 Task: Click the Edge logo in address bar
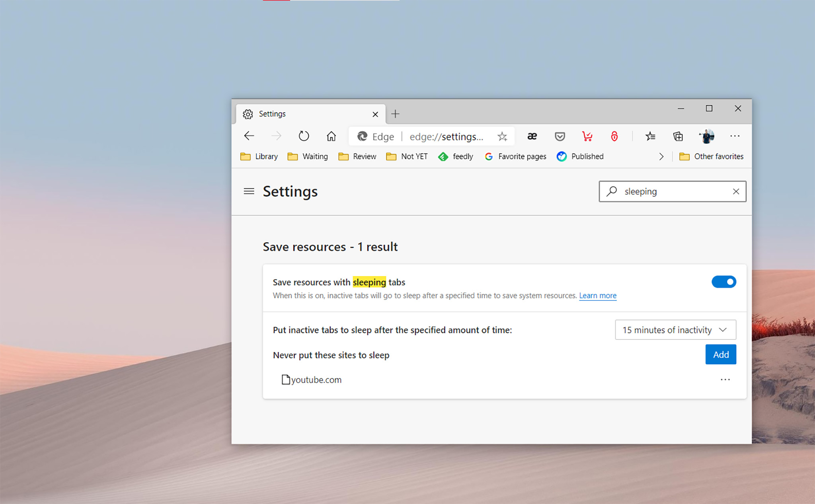tap(362, 136)
